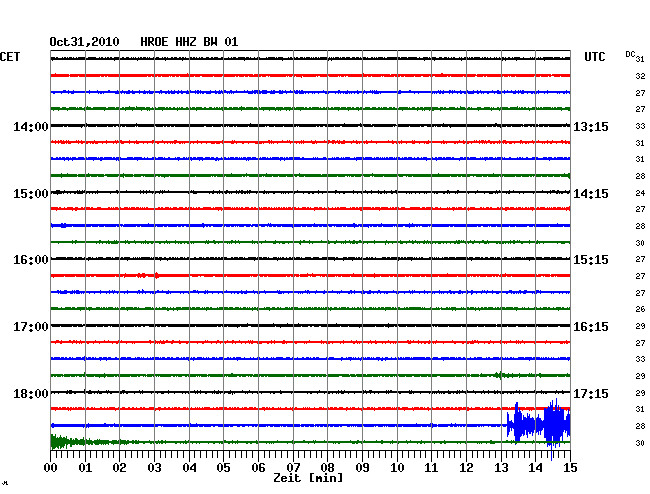The image size is (650, 494).
Task: Click minute 01 on the time axis
Action: coord(85,467)
